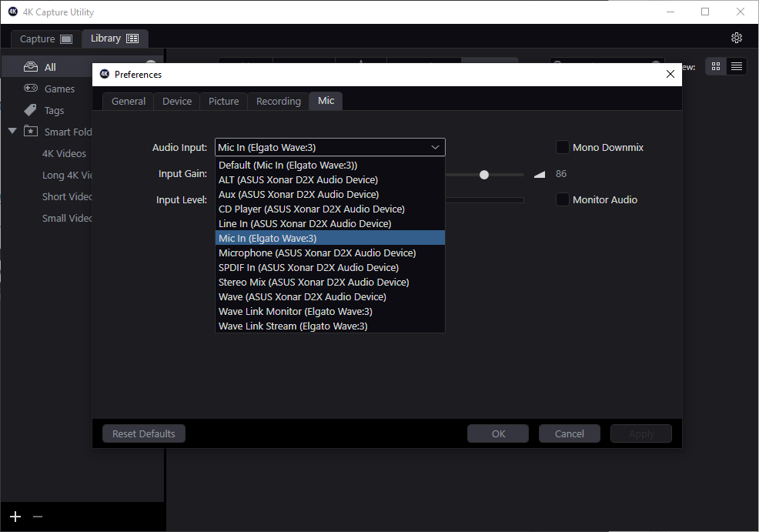Click the Tags icon in sidebar
The width and height of the screenshot is (759, 532).
[x=30, y=110]
